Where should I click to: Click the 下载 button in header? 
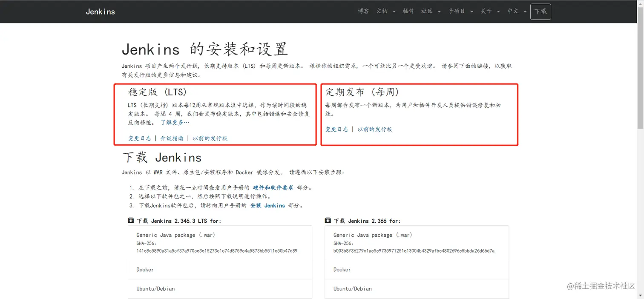[x=540, y=11]
